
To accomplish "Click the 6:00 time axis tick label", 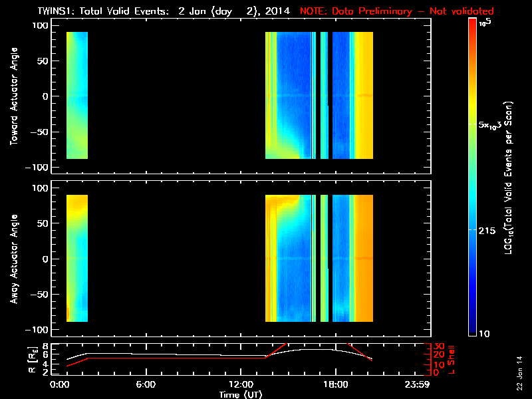I will [146, 384].
